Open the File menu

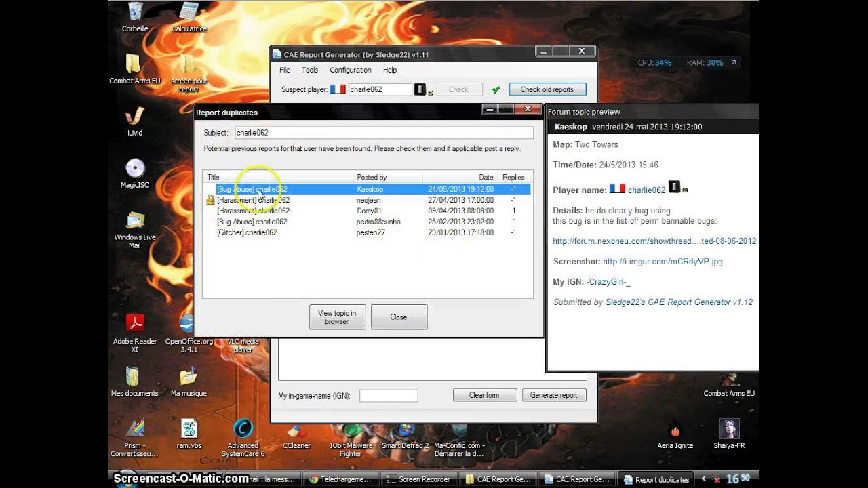285,70
